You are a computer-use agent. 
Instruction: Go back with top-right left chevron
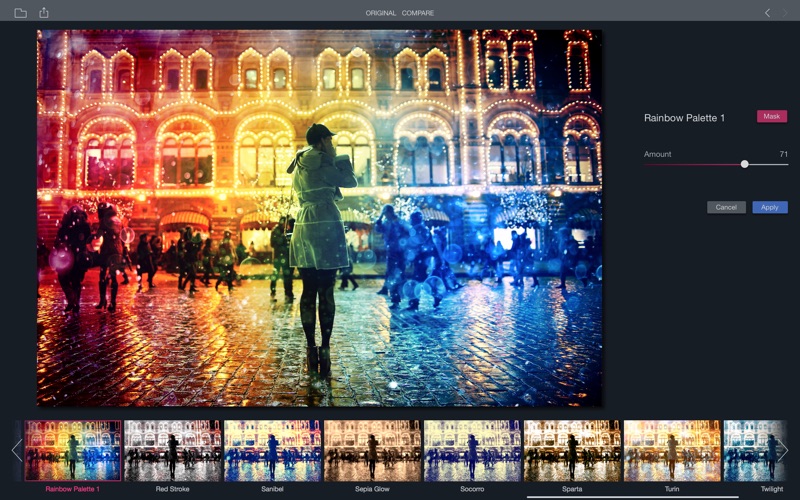[767, 13]
